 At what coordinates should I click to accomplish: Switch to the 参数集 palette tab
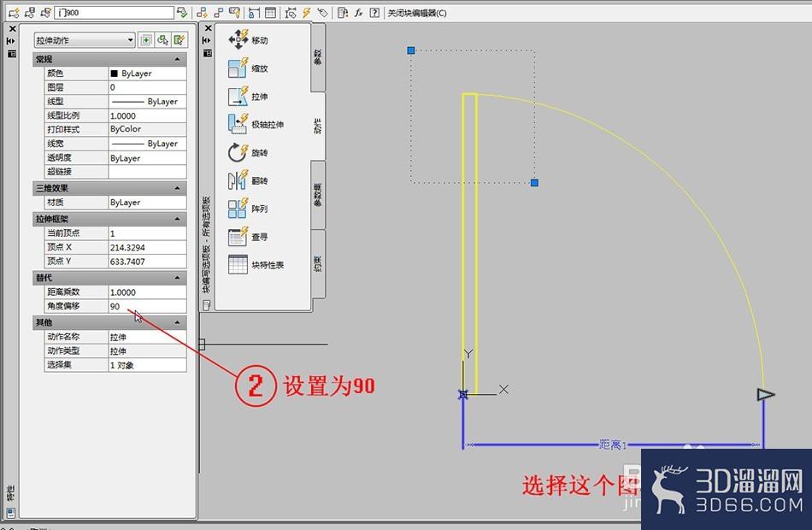point(318,194)
